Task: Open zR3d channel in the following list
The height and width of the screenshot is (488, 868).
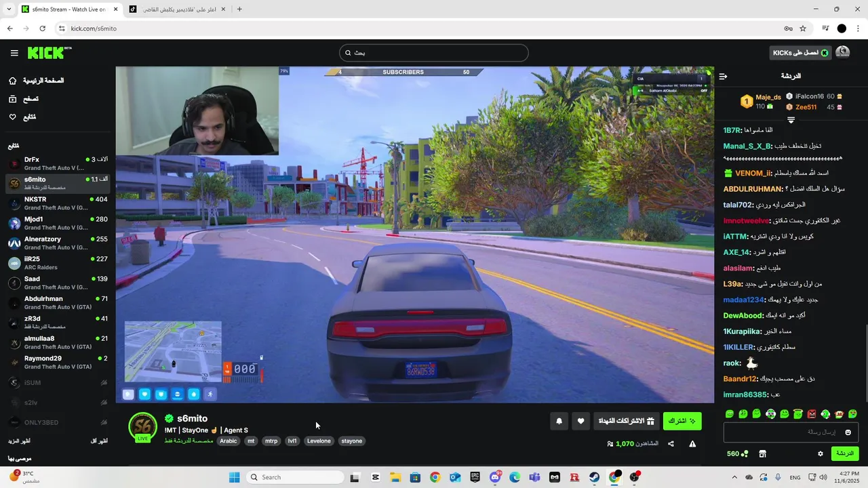Action: pyautogui.click(x=58, y=323)
